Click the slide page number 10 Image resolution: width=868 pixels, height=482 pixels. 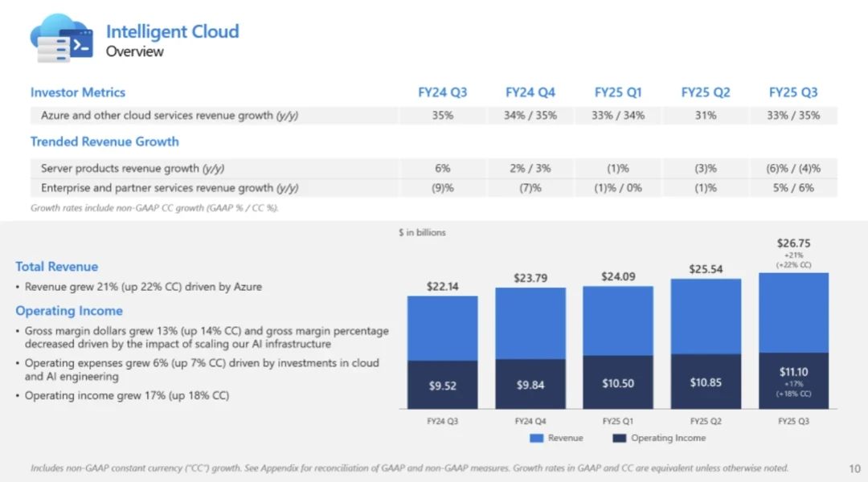(x=854, y=468)
